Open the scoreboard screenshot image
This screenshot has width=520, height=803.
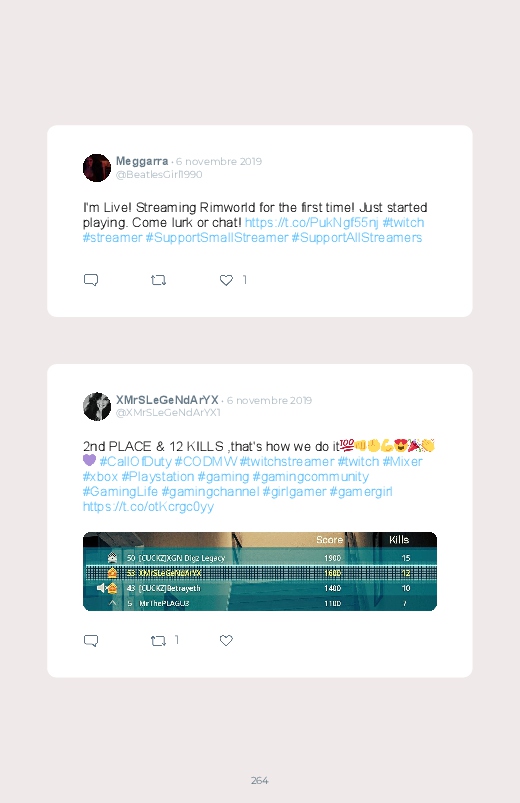pyautogui.click(x=260, y=572)
